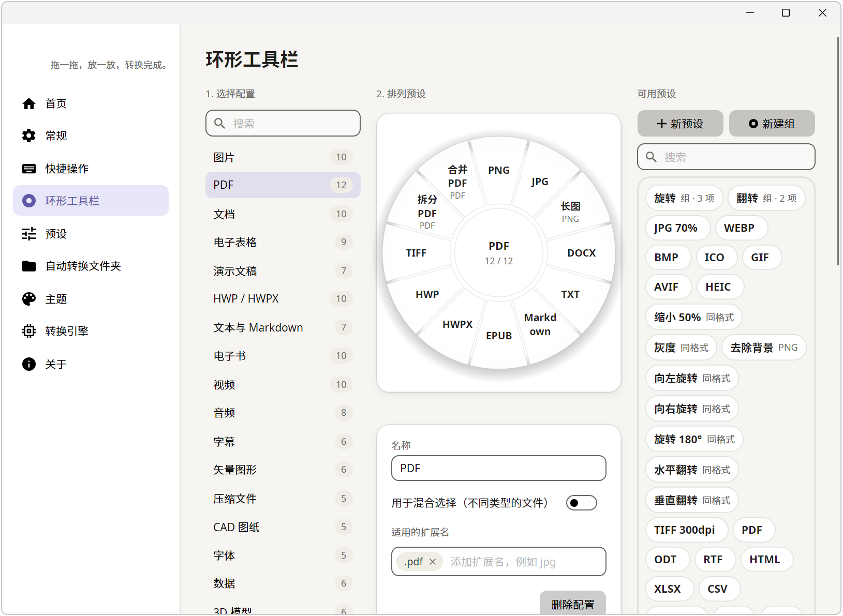Viewport: 843px width, 616px height.
Task: Click the EPUB ring segment
Action: pos(498,336)
